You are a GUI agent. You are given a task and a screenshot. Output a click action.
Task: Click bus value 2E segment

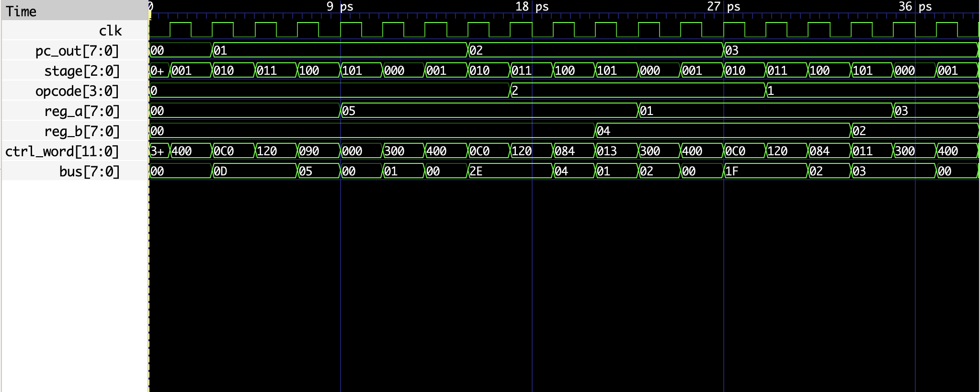coord(510,171)
